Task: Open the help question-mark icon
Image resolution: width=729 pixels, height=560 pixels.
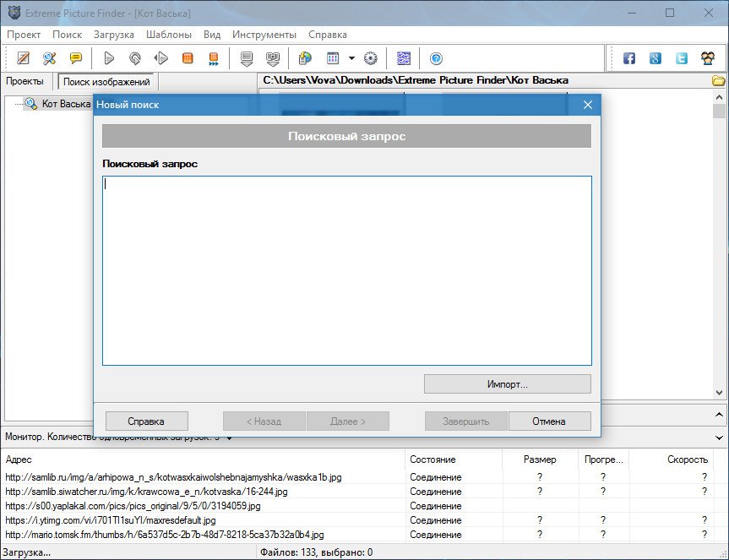Action: [x=436, y=58]
